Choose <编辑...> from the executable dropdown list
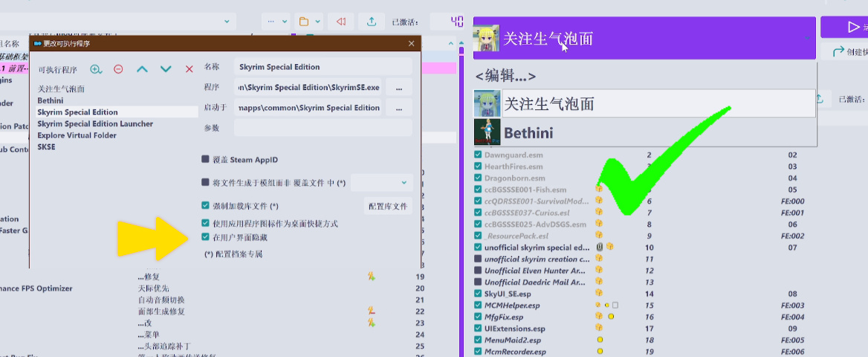The width and height of the screenshot is (868, 357). (505, 76)
